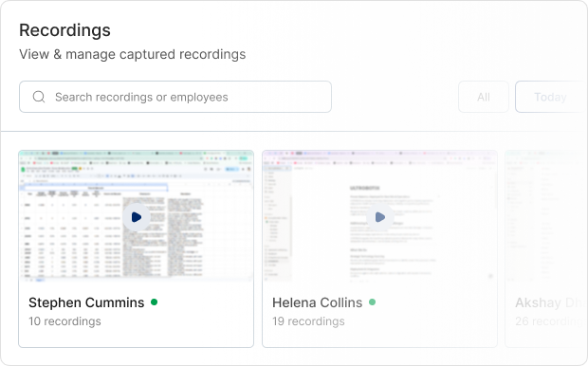Click the Helena Collins name

click(x=318, y=302)
